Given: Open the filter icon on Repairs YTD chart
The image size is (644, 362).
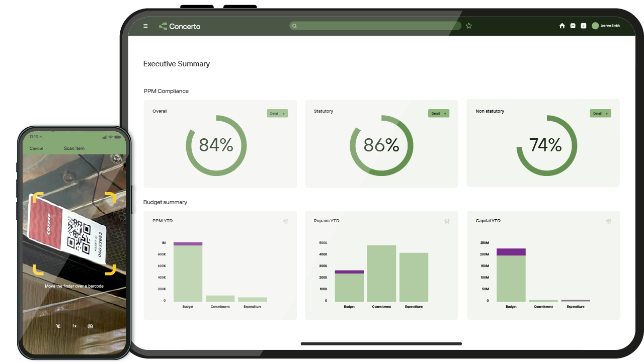Looking at the screenshot, I should tap(447, 221).
